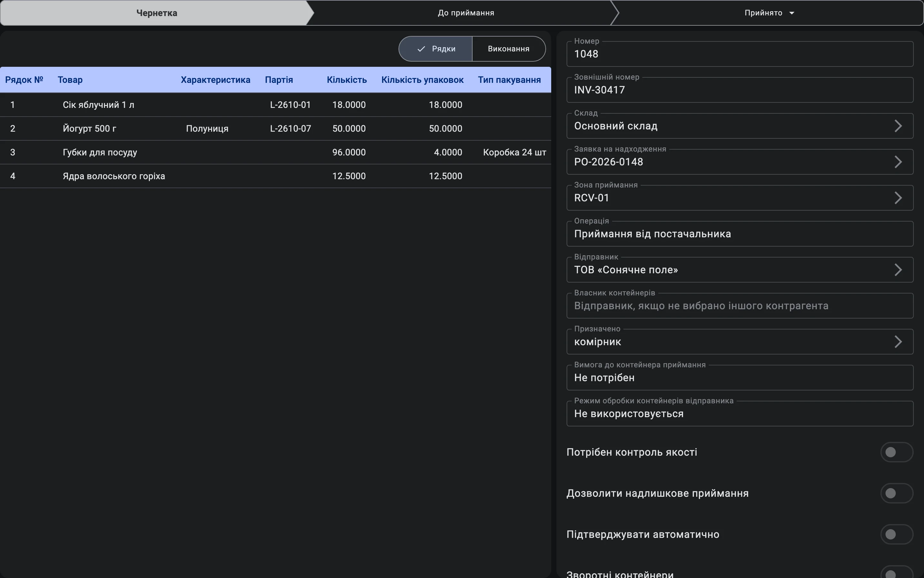
Task: Sort by Тип пакування column header
Action: coord(509,80)
